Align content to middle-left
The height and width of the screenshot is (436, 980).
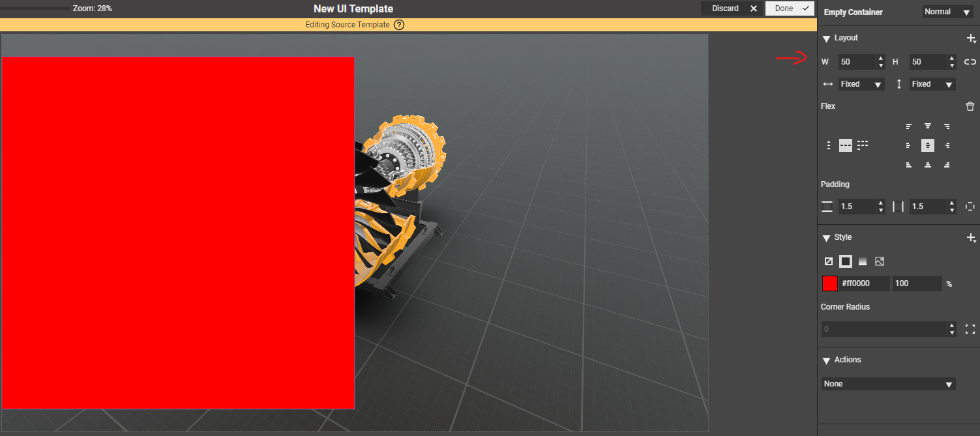point(909,145)
